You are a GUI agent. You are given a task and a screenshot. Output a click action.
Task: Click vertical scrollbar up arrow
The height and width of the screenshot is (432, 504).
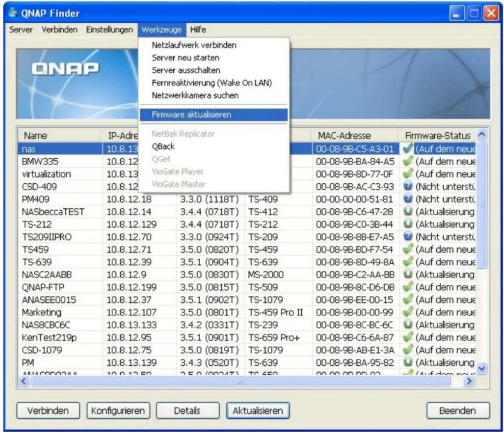482,134
